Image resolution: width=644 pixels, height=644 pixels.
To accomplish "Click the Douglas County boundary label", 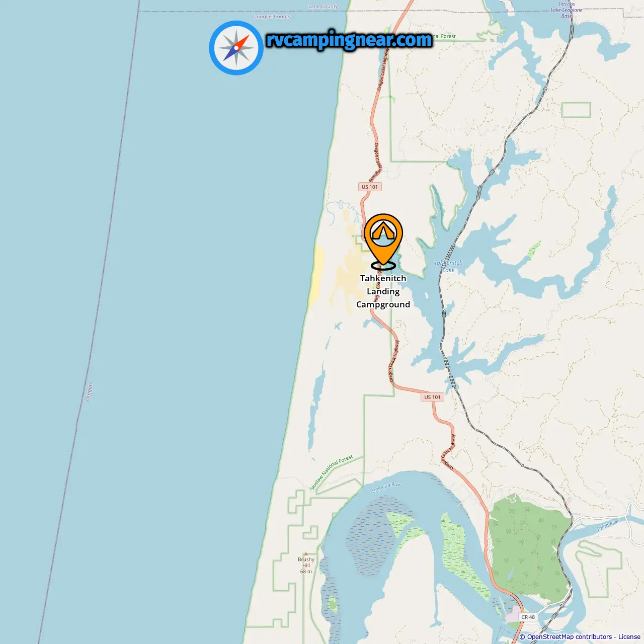I will point(272,17).
